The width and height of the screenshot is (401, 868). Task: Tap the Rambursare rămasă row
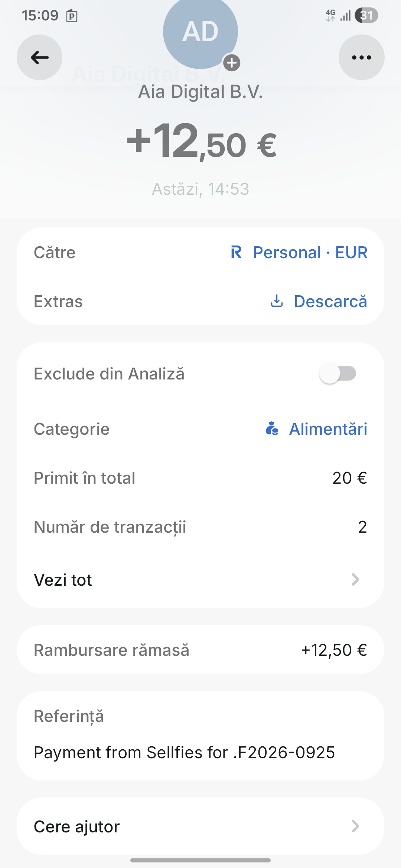[200, 650]
